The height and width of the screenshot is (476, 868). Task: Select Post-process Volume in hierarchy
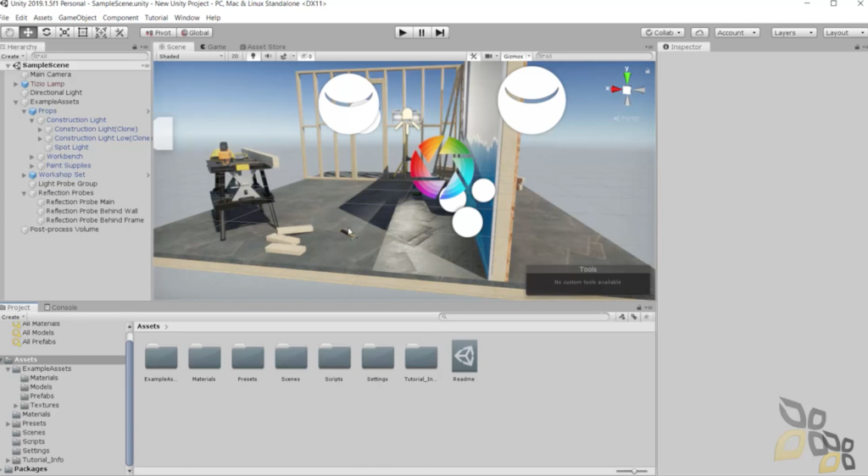[x=64, y=229]
